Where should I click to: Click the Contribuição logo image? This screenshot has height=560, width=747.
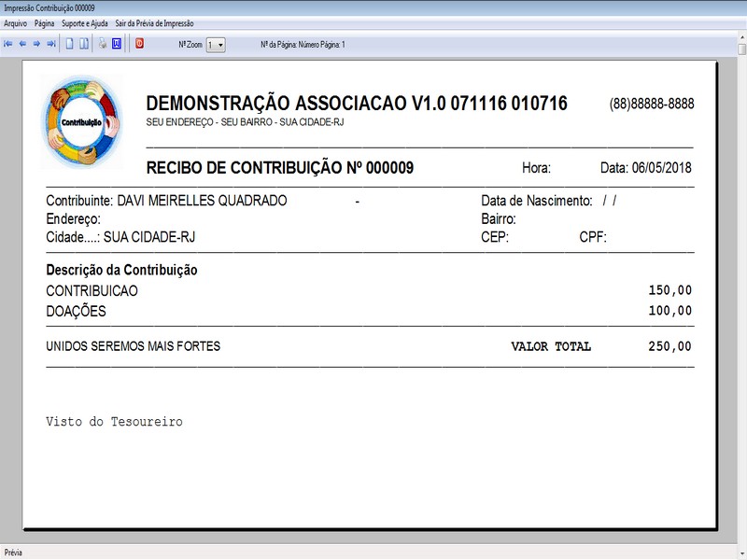click(x=82, y=122)
